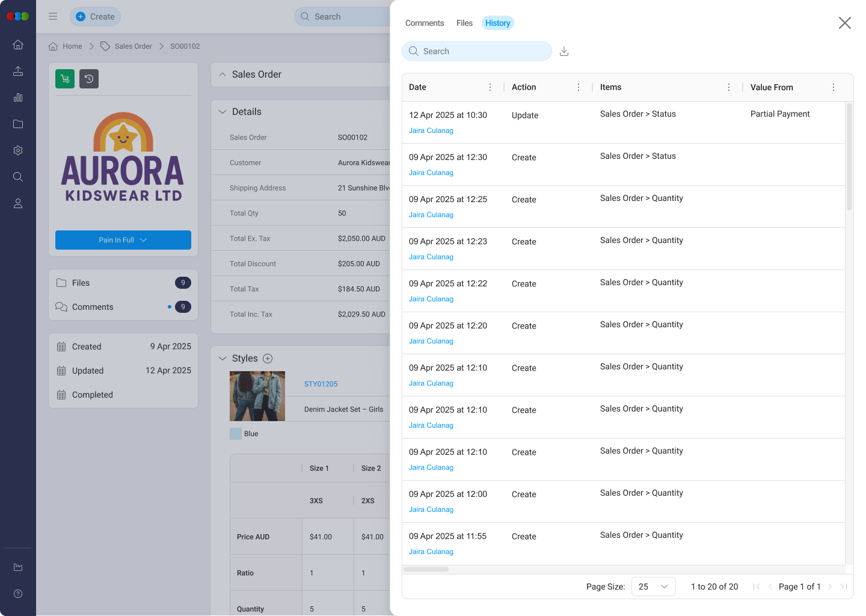
Task: Switch to the Comments tab
Action: [x=425, y=23]
